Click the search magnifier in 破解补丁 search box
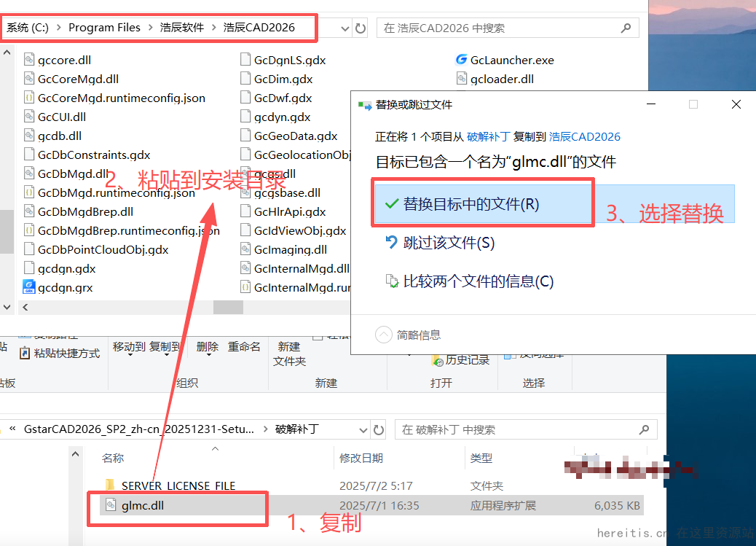The height and width of the screenshot is (546, 756). pos(644,429)
